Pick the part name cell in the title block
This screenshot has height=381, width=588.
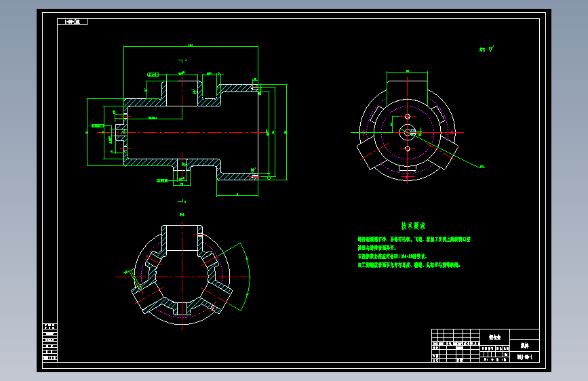point(525,345)
